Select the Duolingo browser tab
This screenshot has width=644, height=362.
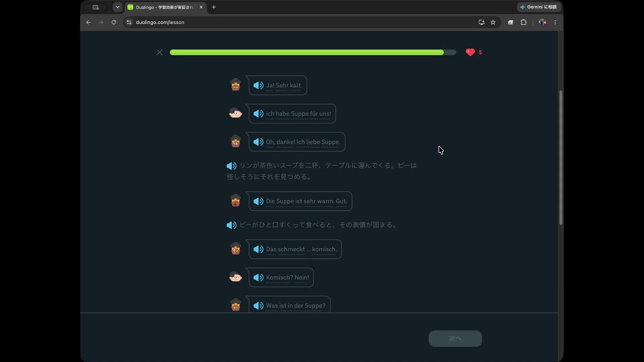pos(165,7)
